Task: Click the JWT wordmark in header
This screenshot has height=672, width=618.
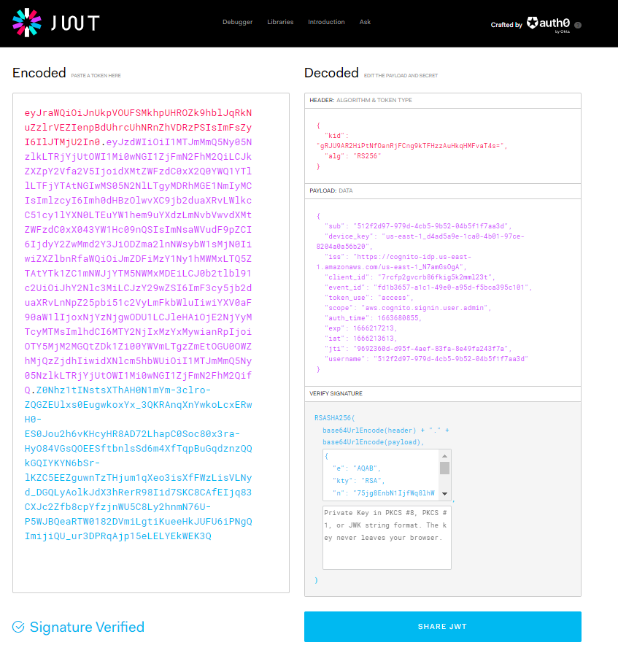Action: 75,23
